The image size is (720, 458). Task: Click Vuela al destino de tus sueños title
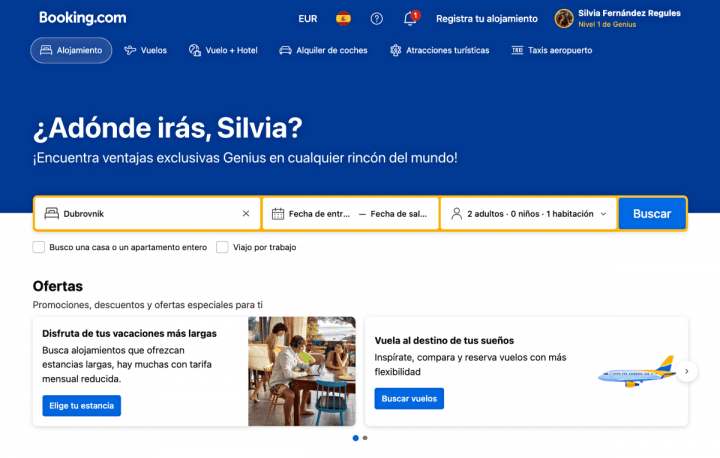(x=444, y=341)
